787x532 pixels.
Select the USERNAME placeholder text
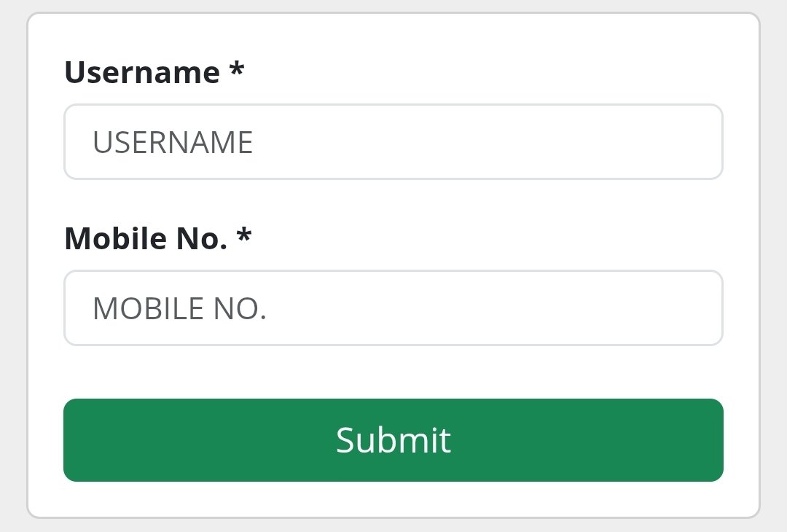[x=173, y=143]
